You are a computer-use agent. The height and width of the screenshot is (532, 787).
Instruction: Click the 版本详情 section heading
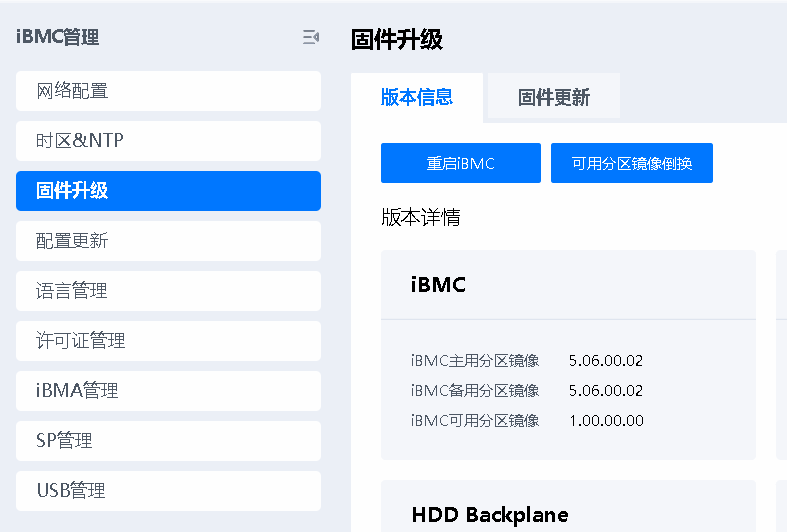coord(421,218)
